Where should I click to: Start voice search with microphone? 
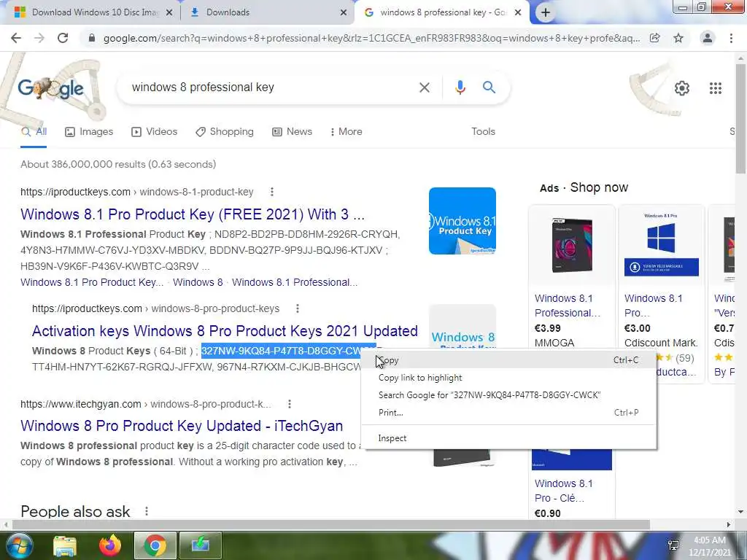point(460,87)
